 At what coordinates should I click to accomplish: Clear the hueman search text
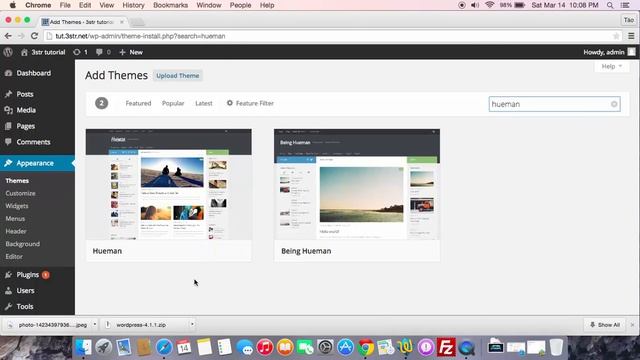614,104
